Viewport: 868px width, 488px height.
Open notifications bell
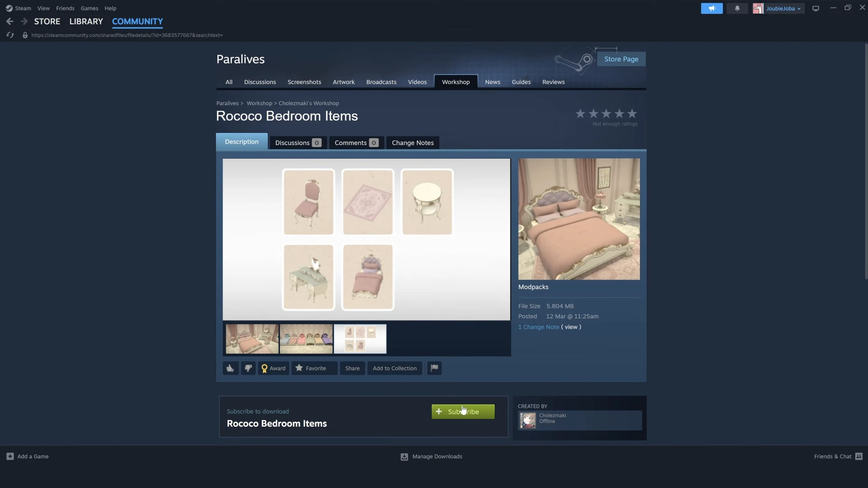(737, 8)
